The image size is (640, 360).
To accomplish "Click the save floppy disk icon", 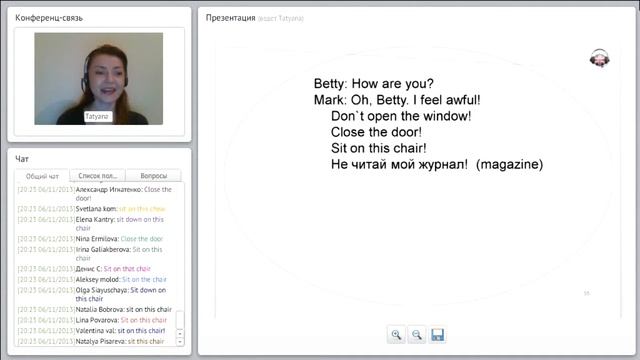I will (x=438, y=335).
